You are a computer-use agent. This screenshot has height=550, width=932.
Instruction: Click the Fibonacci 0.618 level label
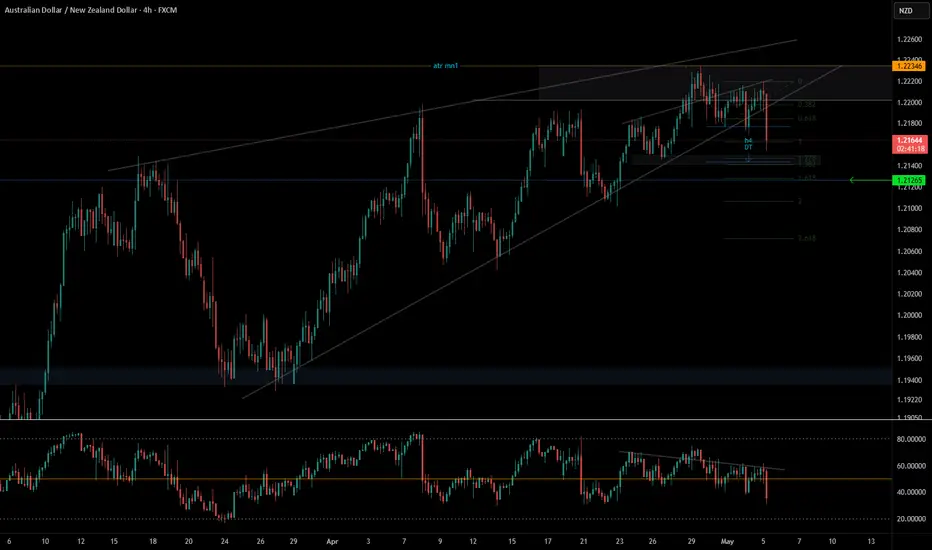tap(807, 118)
